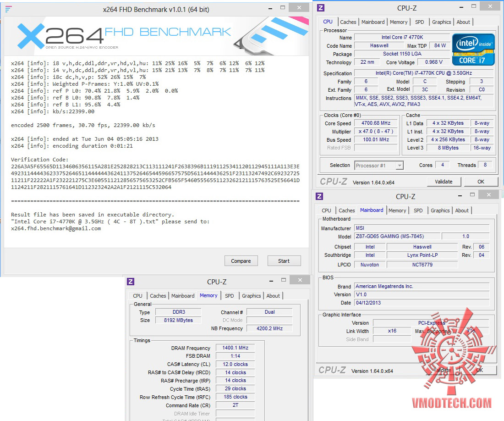Click the X264 FHD Benchmark banner logo

coord(124,36)
